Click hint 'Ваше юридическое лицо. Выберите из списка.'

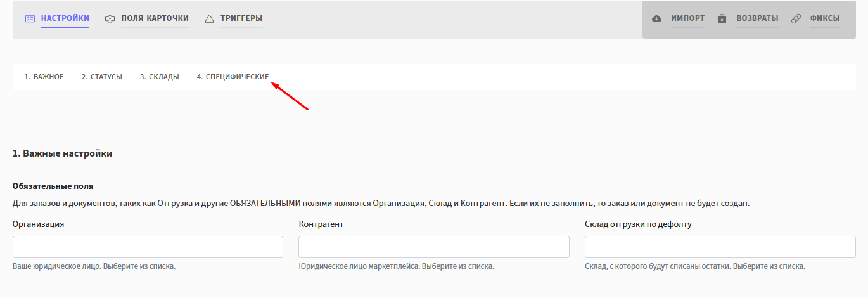coord(94,266)
